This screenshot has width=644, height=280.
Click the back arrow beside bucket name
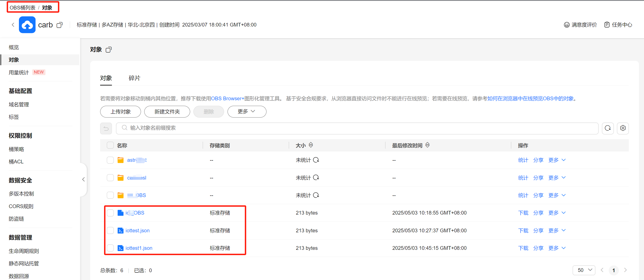click(13, 25)
